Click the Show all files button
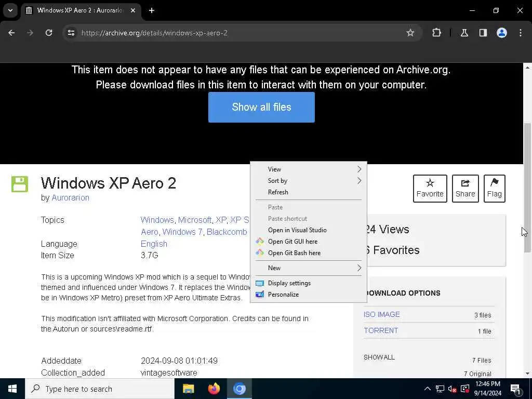This screenshot has width=532, height=399. (261, 107)
